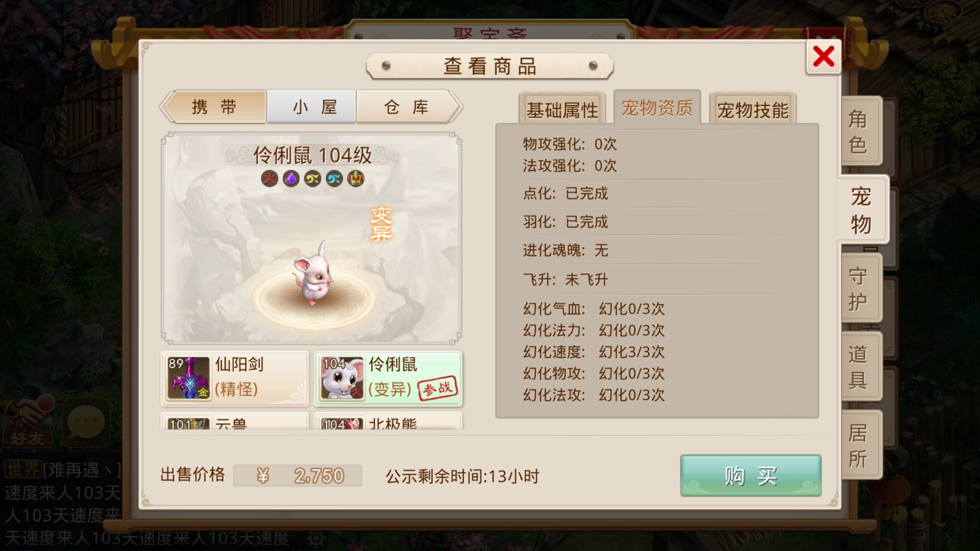This screenshot has height=551, width=980.
Task: Switch to the 携带 carried pets tab
Action: (x=215, y=106)
